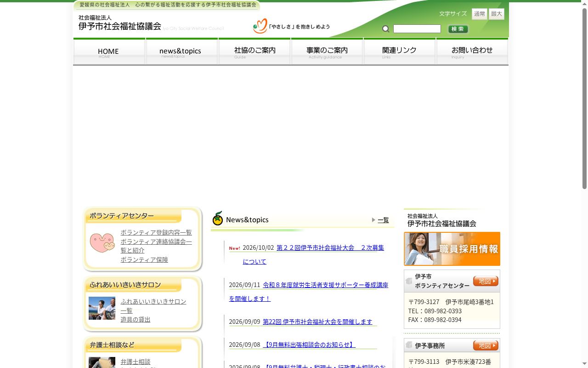Click the heart logo beside やさしさ slogan
The width and height of the screenshot is (588, 368).
tap(260, 26)
